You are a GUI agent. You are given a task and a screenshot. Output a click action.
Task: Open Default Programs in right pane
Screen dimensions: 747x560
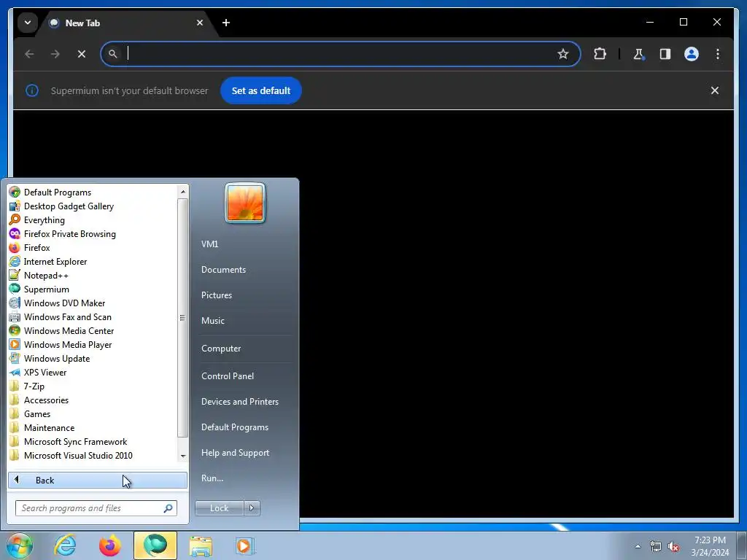click(x=235, y=427)
